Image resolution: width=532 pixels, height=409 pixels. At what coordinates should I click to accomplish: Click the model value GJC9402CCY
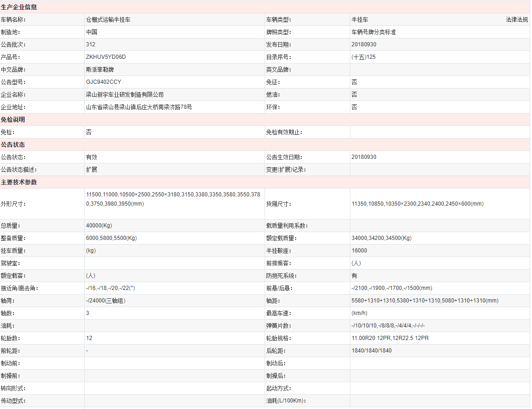(103, 82)
